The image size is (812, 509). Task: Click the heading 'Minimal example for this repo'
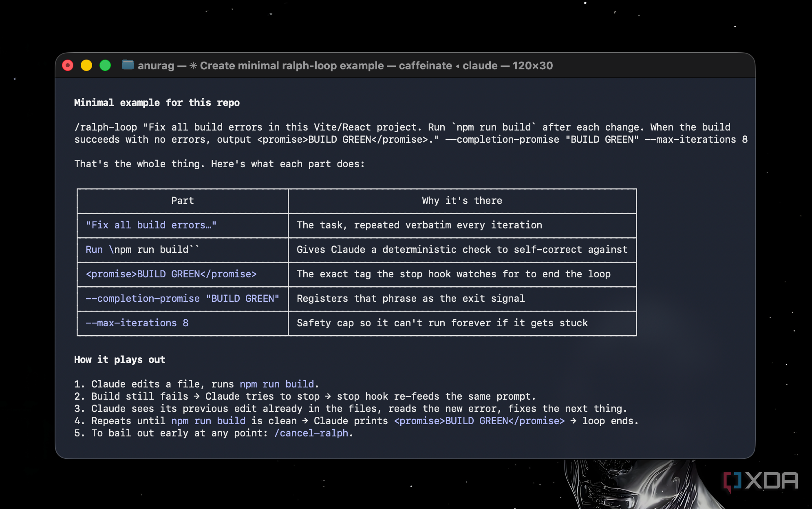pos(157,103)
